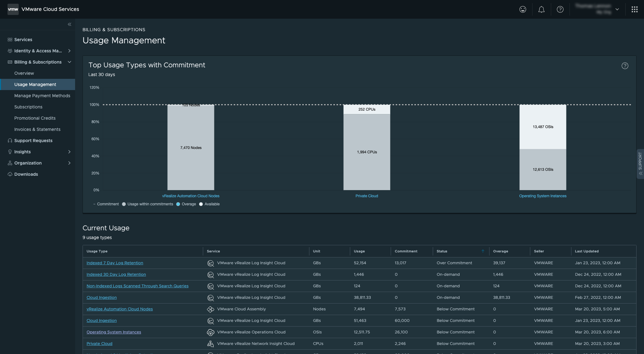Screen dimensions: 644x354
Task: Open the apps grid switcher
Action: click(x=634, y=9)
